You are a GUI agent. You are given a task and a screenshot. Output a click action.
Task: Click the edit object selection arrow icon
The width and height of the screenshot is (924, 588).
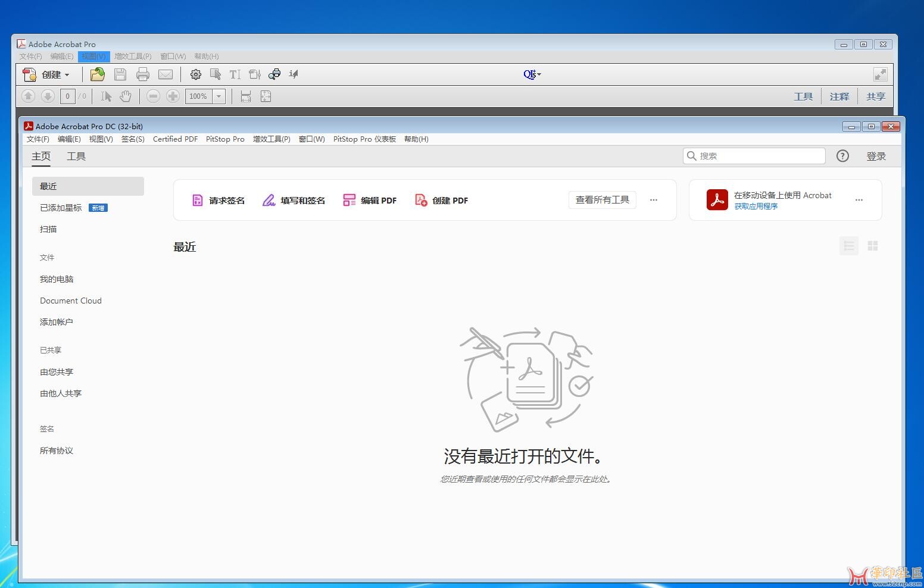pos(216,74)
